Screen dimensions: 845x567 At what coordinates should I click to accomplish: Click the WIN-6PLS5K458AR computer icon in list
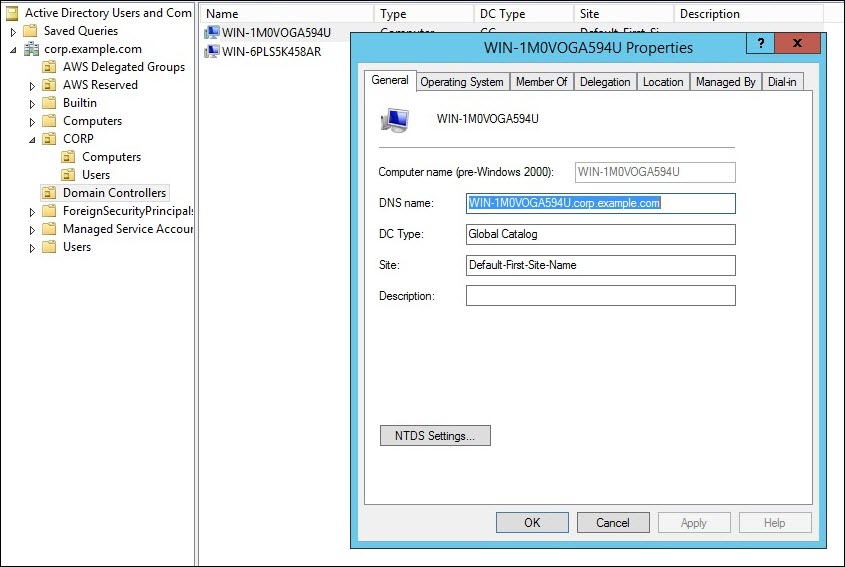(x=212, y=52)
